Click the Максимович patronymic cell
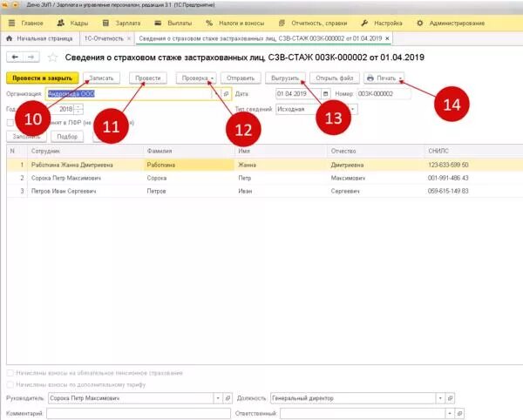The width and height of the screenshot is (523, 420). pos(376,178)
